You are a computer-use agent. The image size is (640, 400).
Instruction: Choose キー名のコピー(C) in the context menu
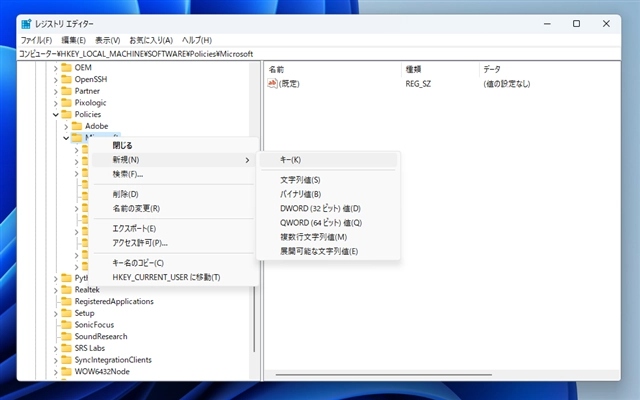[x=173, y=263]
